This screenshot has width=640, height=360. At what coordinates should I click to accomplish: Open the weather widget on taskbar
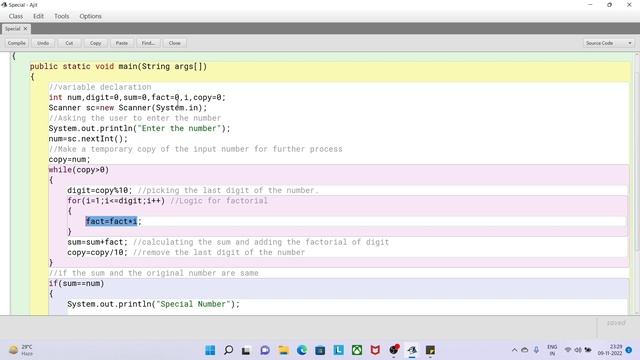point(20,350)
